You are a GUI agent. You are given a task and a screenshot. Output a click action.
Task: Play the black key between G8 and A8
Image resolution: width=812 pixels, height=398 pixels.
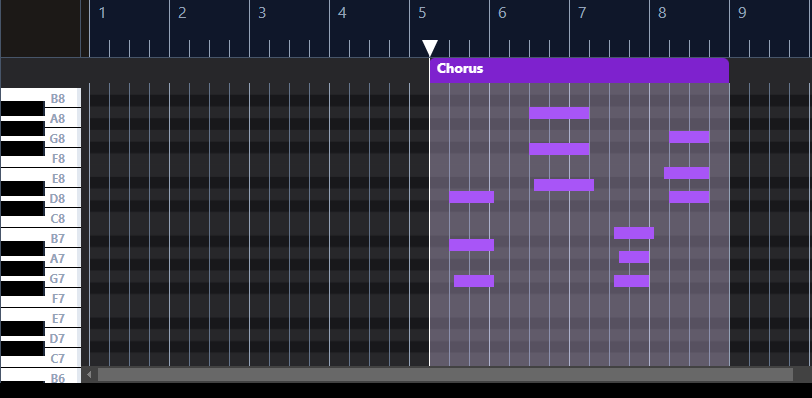pos(22,128)
